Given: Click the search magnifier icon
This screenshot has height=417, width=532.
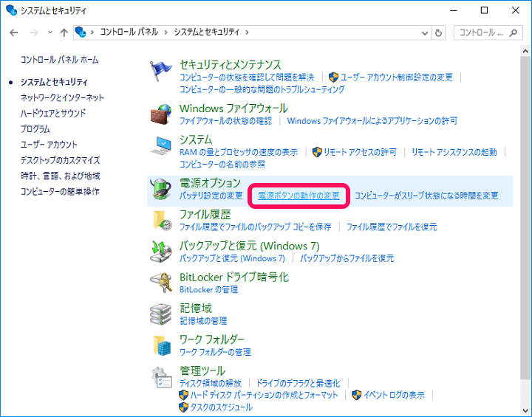Looking at the screenshot, I should point(514,32).
